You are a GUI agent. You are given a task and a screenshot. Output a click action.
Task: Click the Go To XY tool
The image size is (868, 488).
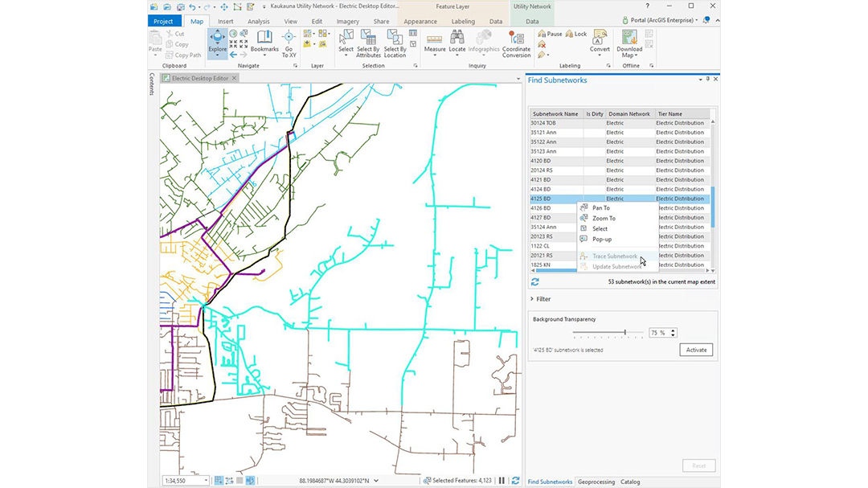[289, 43]
